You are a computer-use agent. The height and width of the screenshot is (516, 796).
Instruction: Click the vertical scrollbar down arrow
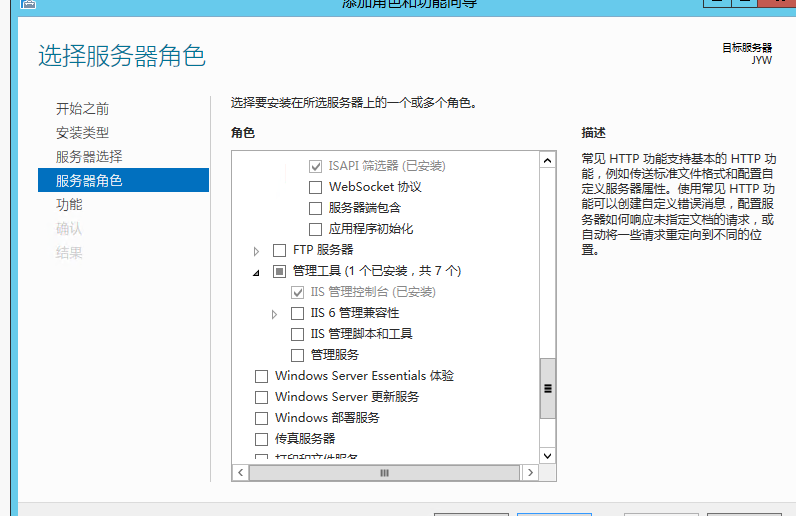point(547,455)
